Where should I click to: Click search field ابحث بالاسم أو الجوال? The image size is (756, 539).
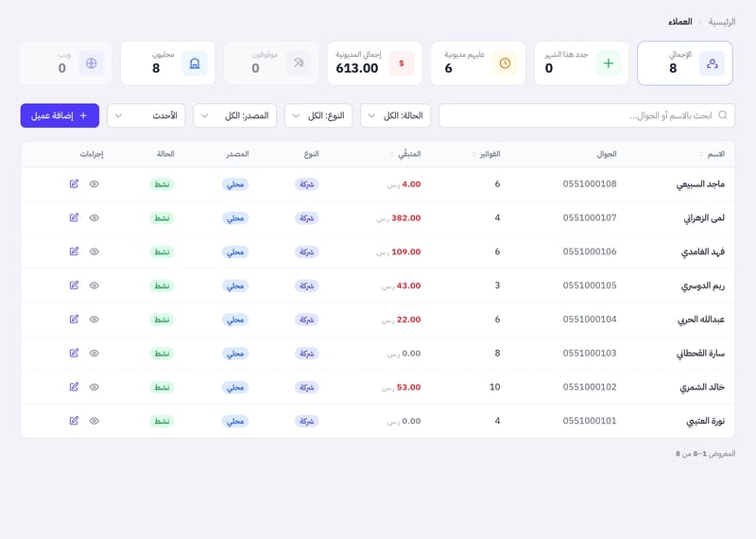click(x=587, y=115)
